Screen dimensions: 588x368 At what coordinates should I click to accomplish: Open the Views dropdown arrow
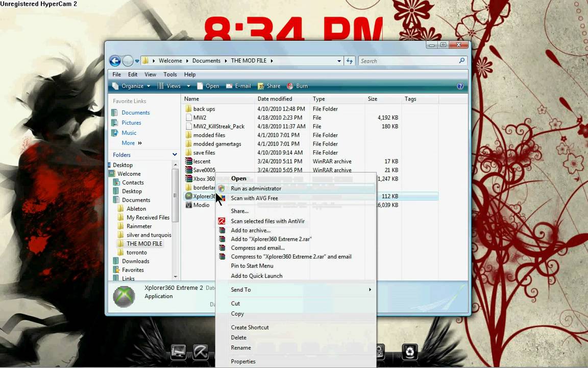point(189,86)
